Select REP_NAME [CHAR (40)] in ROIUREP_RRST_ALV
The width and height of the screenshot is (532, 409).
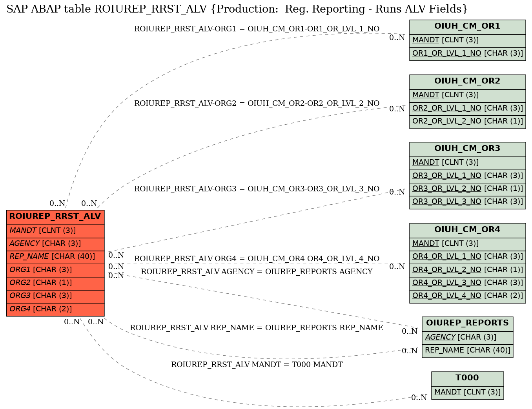(55, 257)
